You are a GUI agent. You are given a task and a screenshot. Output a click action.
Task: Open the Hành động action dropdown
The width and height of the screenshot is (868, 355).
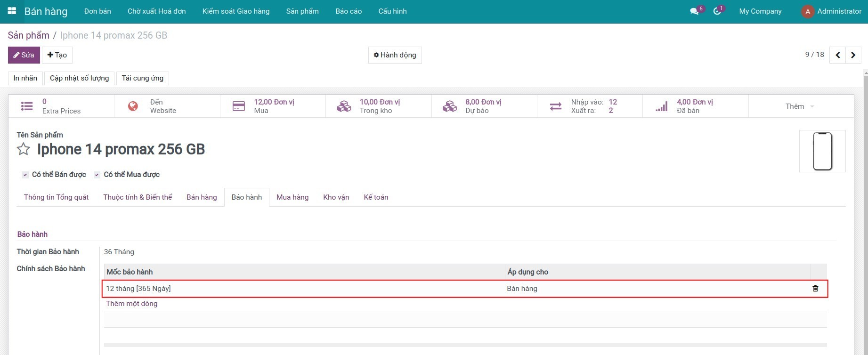(395, 55)
